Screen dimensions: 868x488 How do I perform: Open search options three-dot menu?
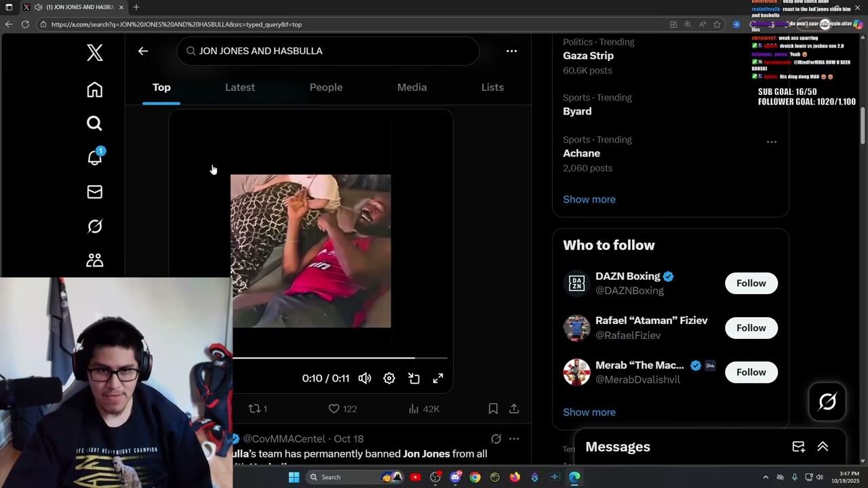pos(512,51)
